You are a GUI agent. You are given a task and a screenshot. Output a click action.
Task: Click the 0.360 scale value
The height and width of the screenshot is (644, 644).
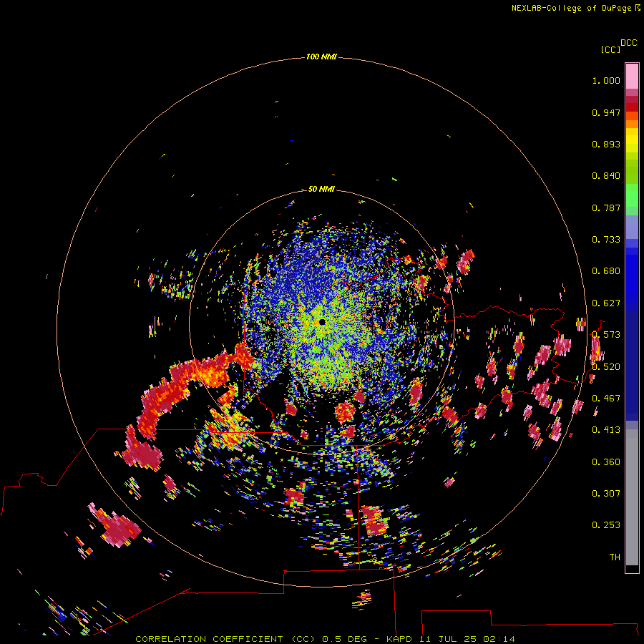point(606,462)
